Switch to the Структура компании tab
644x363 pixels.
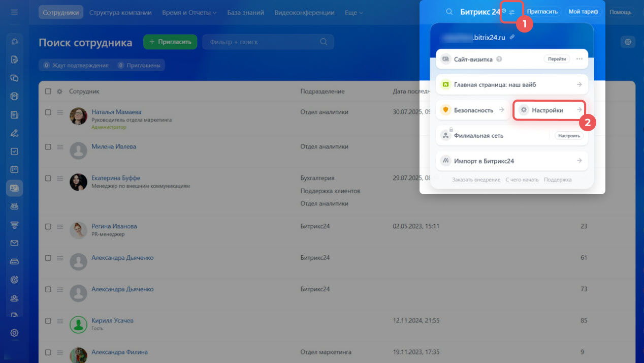[x=120, y=12]
